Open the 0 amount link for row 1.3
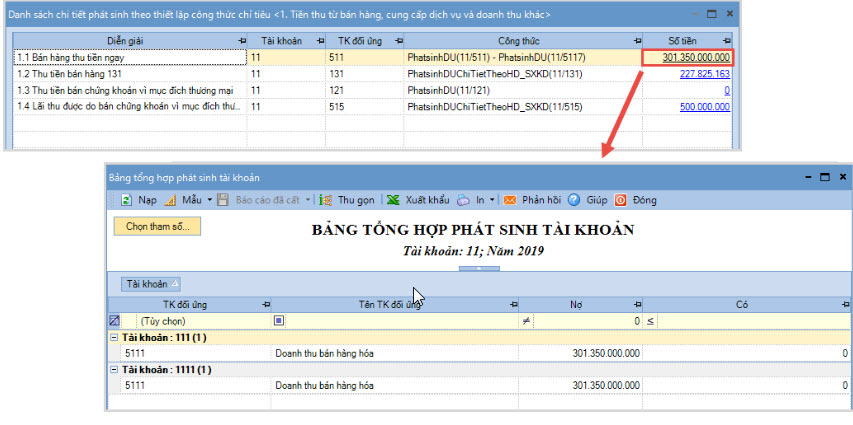The image size is (853, 425). [x=727, y=90]
